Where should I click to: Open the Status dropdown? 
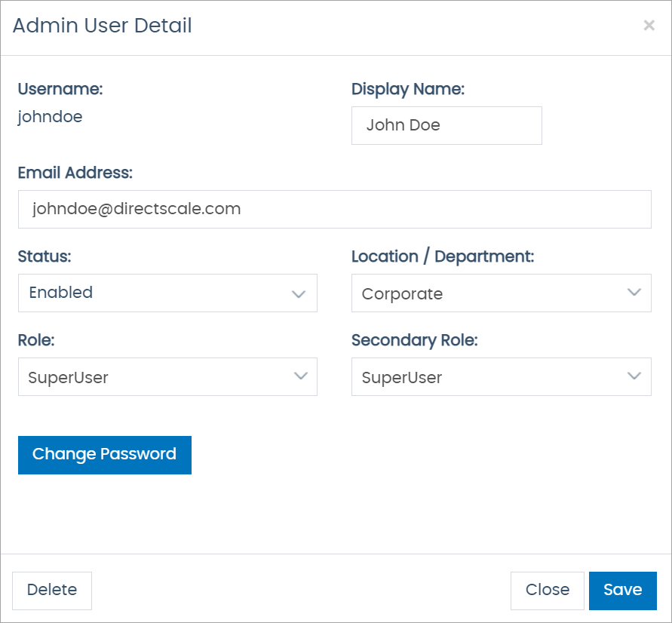167,293
